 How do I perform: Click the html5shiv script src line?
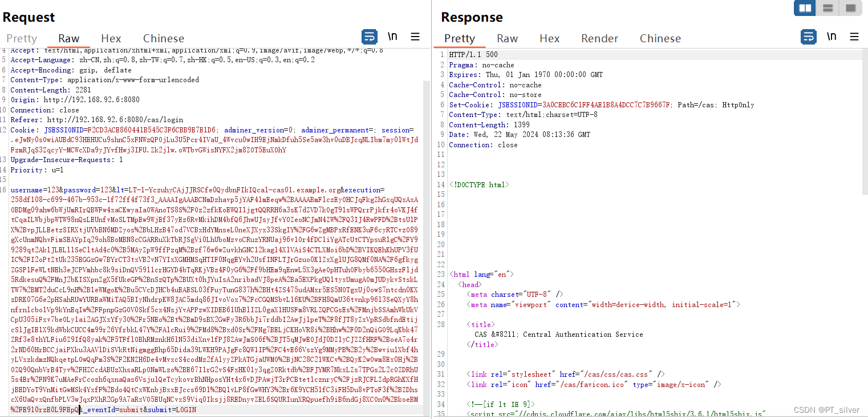[x=616, y=414]
